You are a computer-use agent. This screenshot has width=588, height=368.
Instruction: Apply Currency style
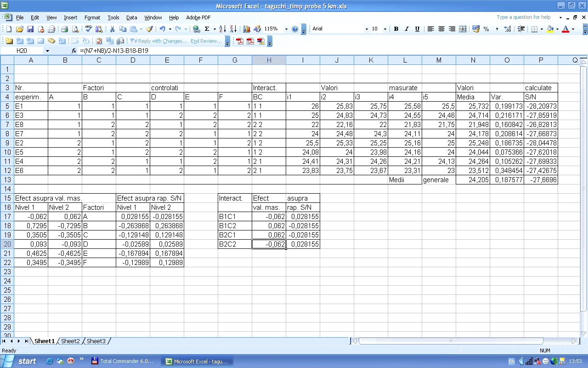pyautogui.click(x=476, y=29)
